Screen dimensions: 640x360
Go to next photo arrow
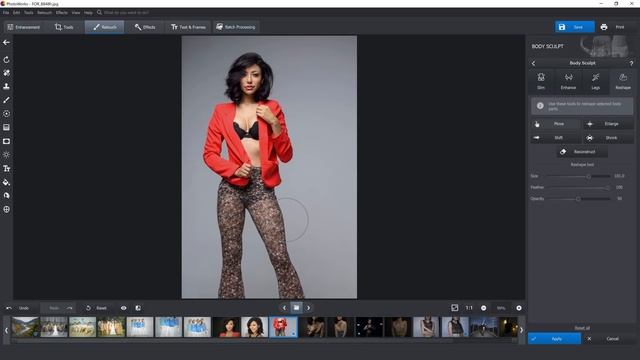coord(309,308)
